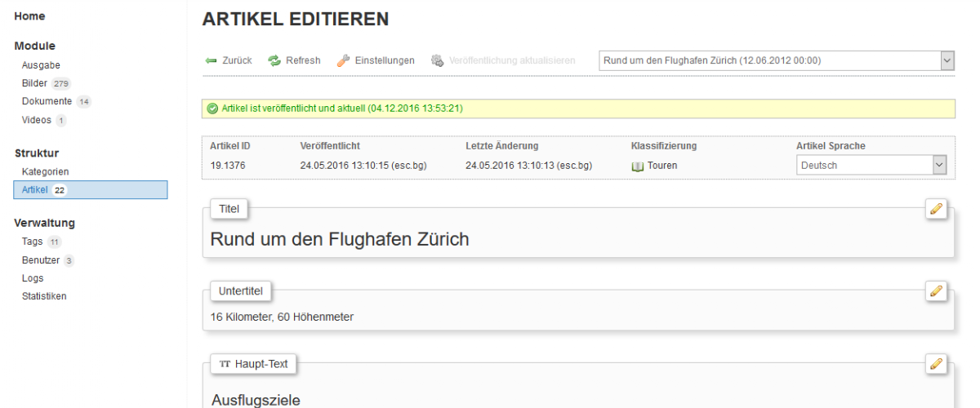Go to Ausgabe module
This screenshot has width=980, height=408.
(41, 65)
